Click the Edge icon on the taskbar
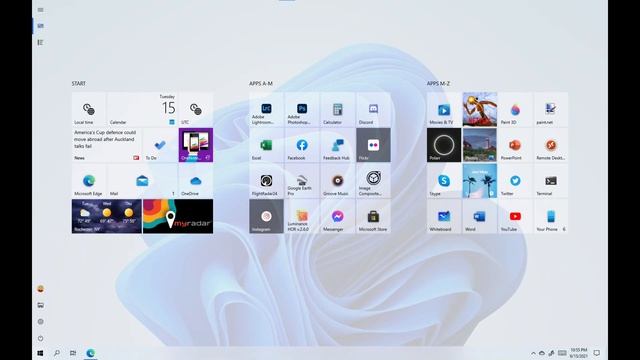The image size is (640, 360). click(x=90, y=353)
